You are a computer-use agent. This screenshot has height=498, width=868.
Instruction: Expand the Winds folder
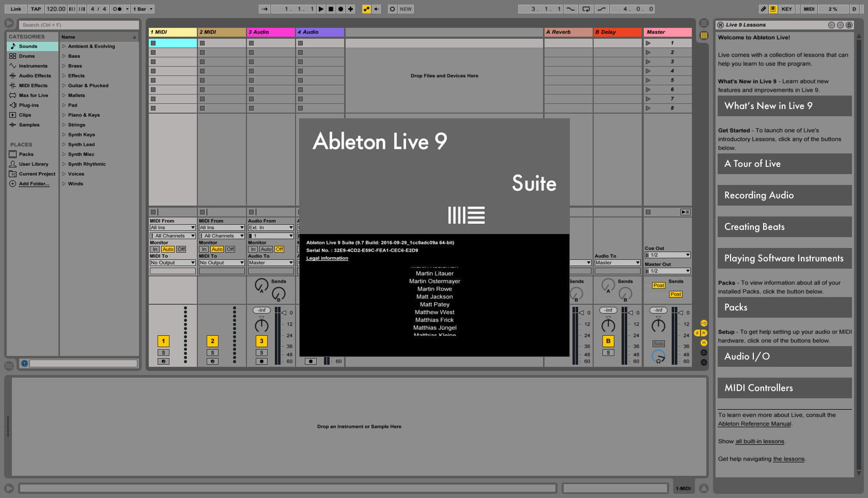(64, 183)
